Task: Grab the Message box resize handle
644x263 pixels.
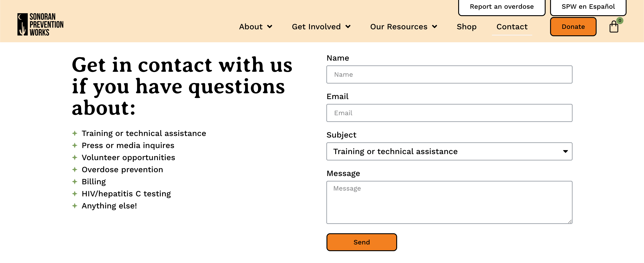Action: (570, 221)
